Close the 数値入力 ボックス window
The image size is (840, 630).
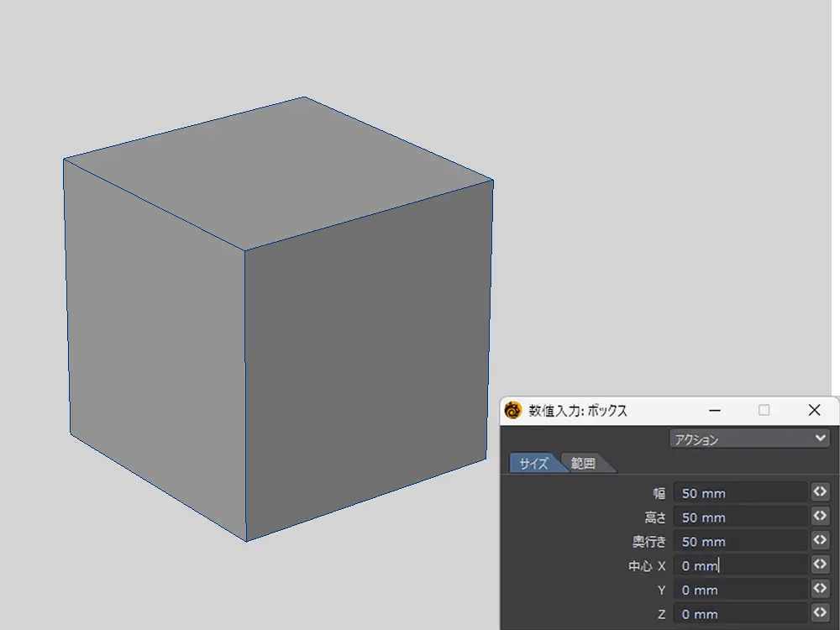point(813,410)
